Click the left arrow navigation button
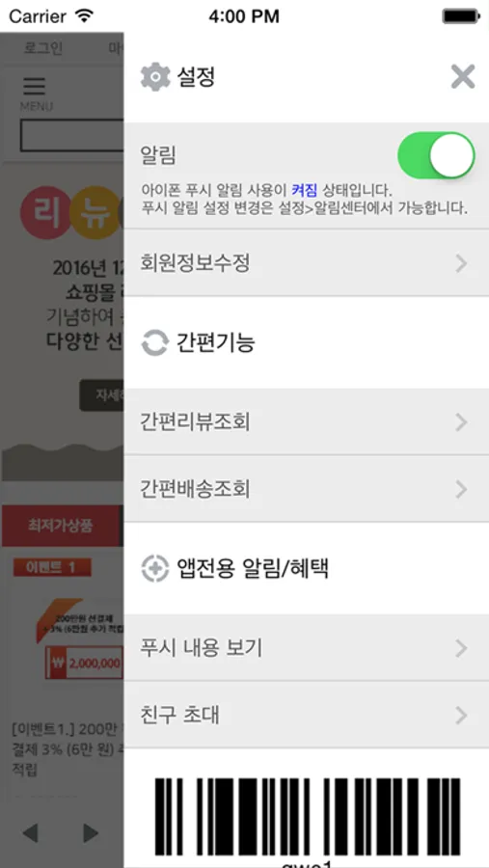The image size is (489, 868). click(x=31, y=832)
